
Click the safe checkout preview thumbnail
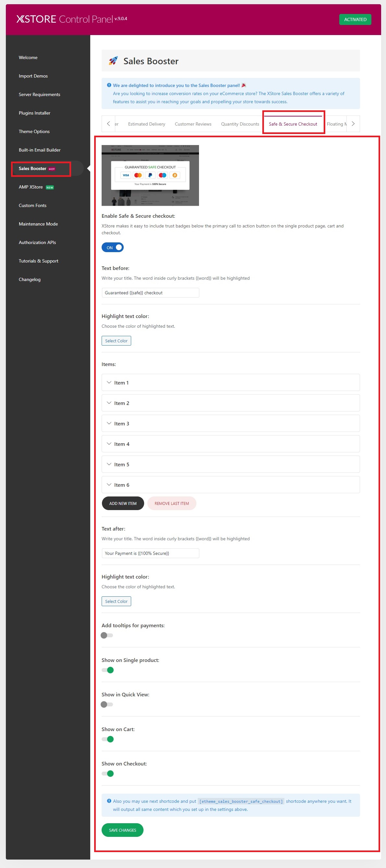tap(150, 175)
